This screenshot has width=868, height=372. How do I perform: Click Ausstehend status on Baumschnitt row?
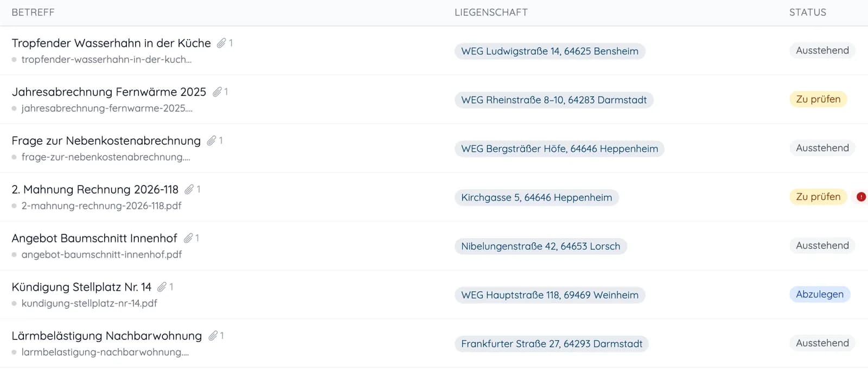coord(822,246)
